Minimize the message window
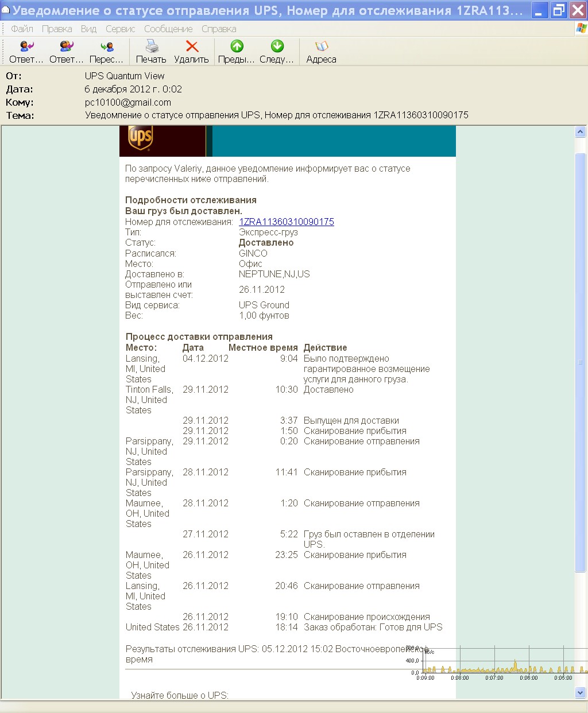This screenshot has width=588, height=713. (539, 10)
